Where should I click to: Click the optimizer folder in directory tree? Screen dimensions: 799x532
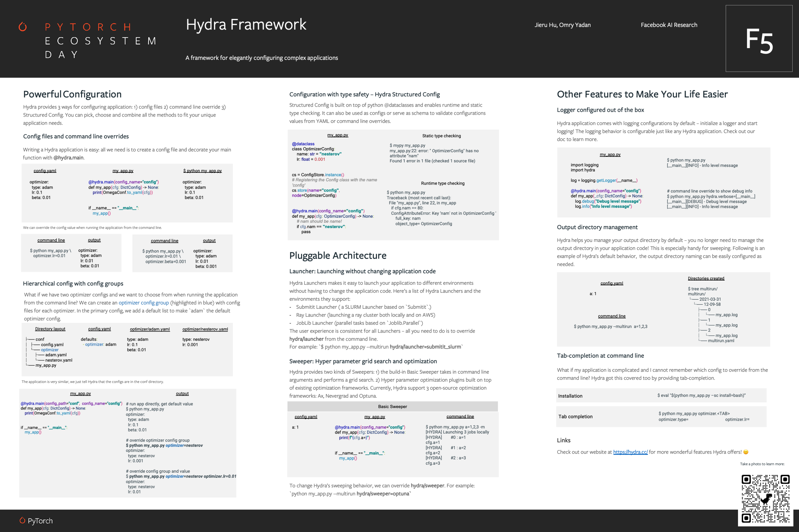coord(50,350)
